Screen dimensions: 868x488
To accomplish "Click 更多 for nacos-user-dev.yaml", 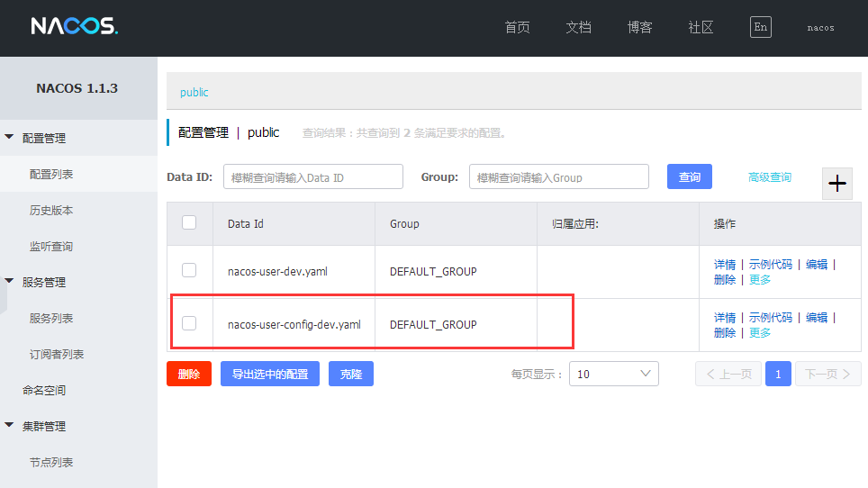I will point(760,279).
